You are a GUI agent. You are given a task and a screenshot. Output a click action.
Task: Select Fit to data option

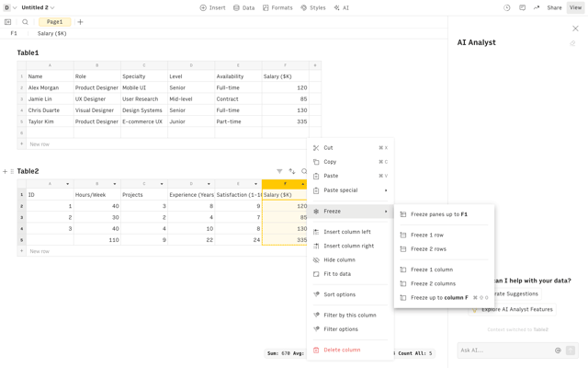[350, 274]
